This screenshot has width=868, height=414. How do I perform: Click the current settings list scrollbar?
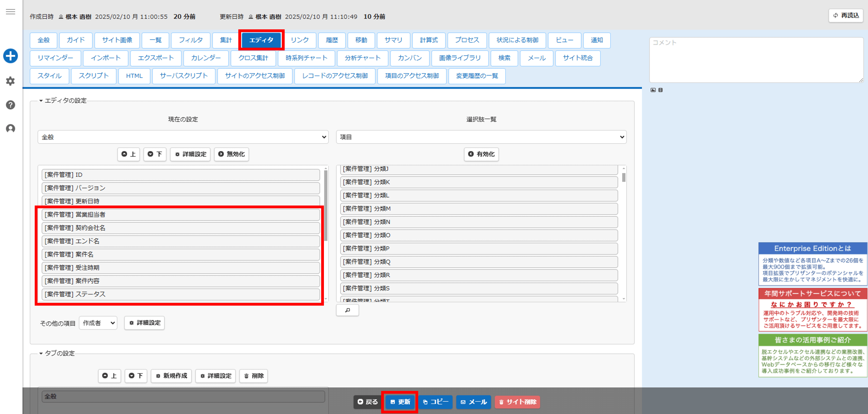pos(325,205)
